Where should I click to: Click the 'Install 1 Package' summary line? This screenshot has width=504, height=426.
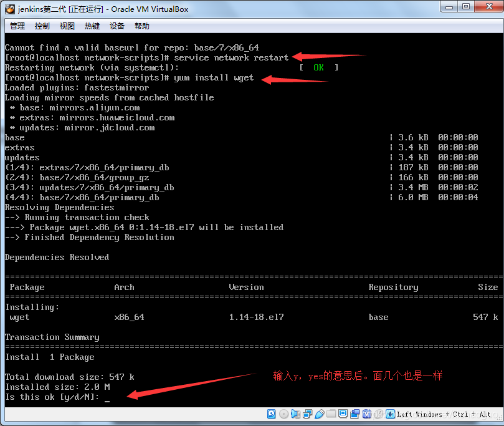coord(50,357)
